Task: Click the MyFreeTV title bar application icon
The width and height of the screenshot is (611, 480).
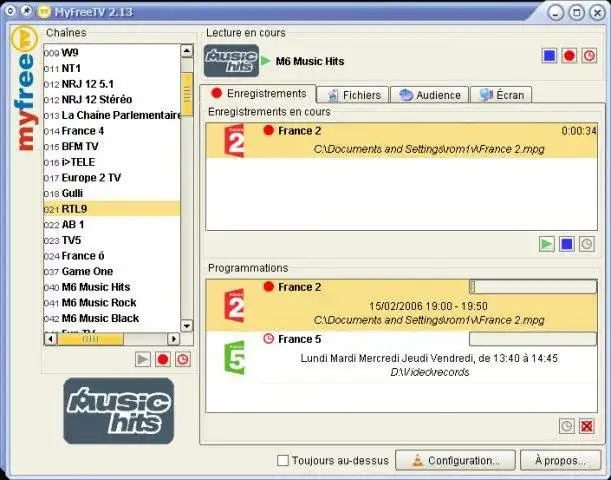Action: point(44,12)
